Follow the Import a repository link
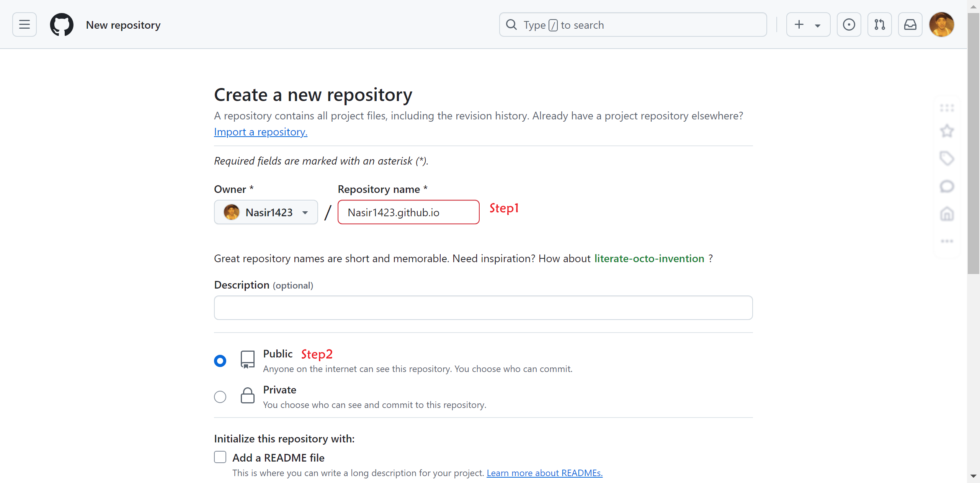This screenshot has height=483, width=980. [x=261, y=132]
